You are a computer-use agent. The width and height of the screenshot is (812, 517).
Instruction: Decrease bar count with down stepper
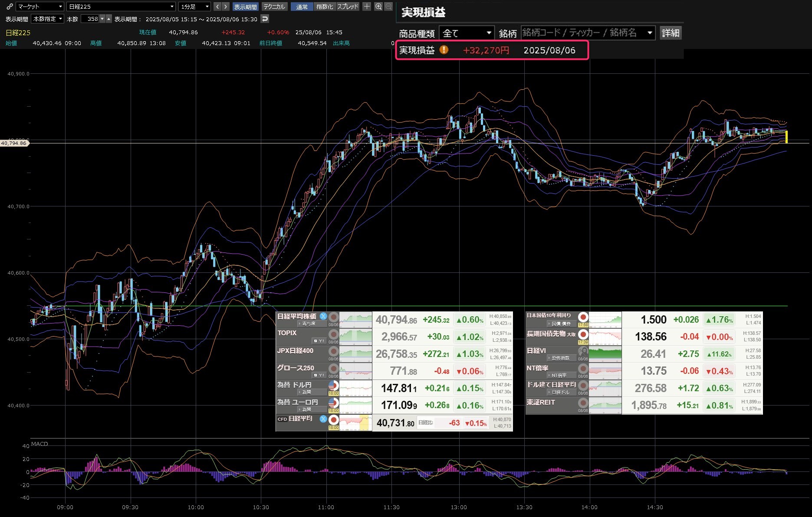pyautogui.click(x=102, y=19)
